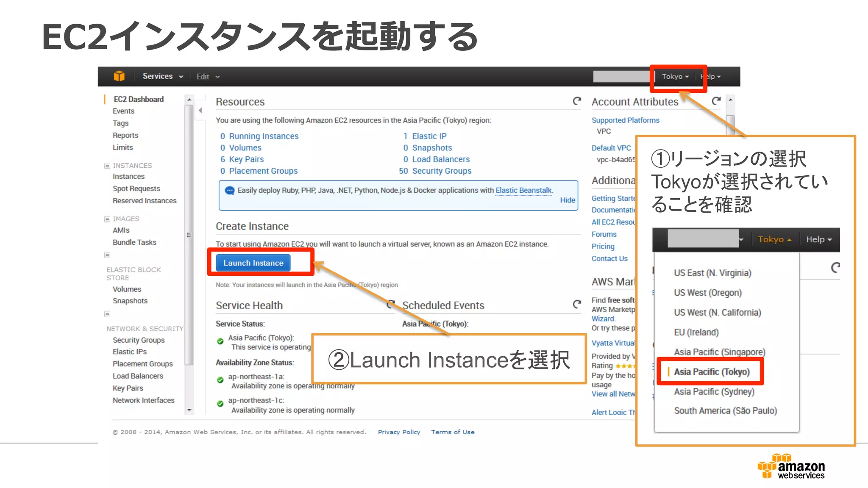Hide the Elastic Beanstalk notice
The height and width of the screenshot is (488, 868).
[568, 200]
